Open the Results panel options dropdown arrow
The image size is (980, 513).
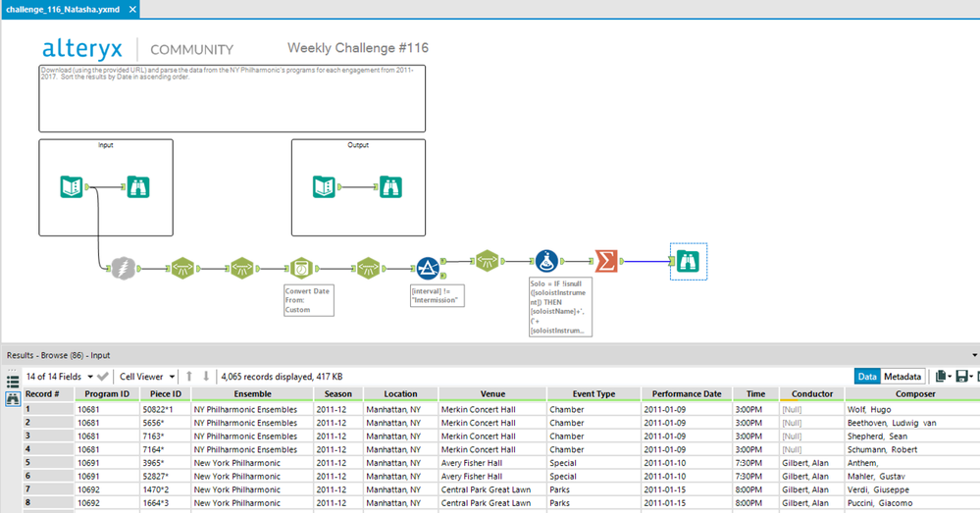click(974, 355)
